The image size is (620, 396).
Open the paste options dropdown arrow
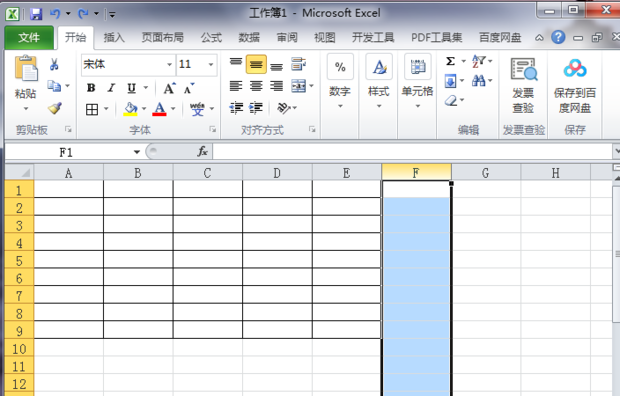coord(26,108)
